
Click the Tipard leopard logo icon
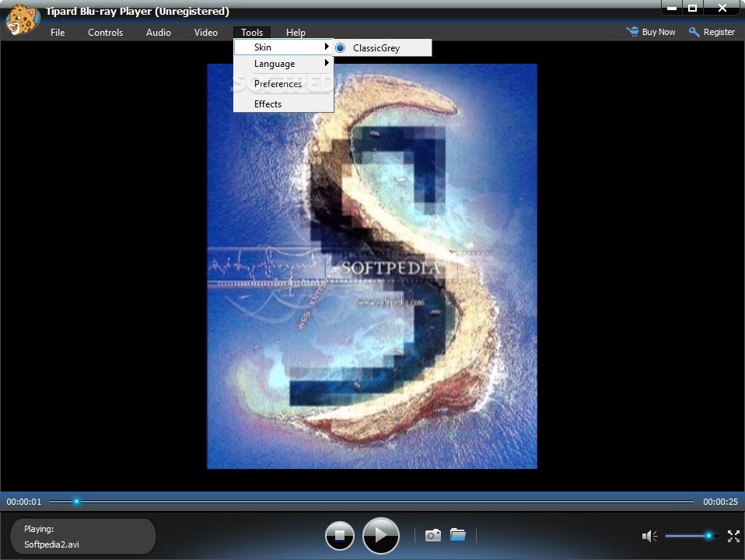pos(21,19)
